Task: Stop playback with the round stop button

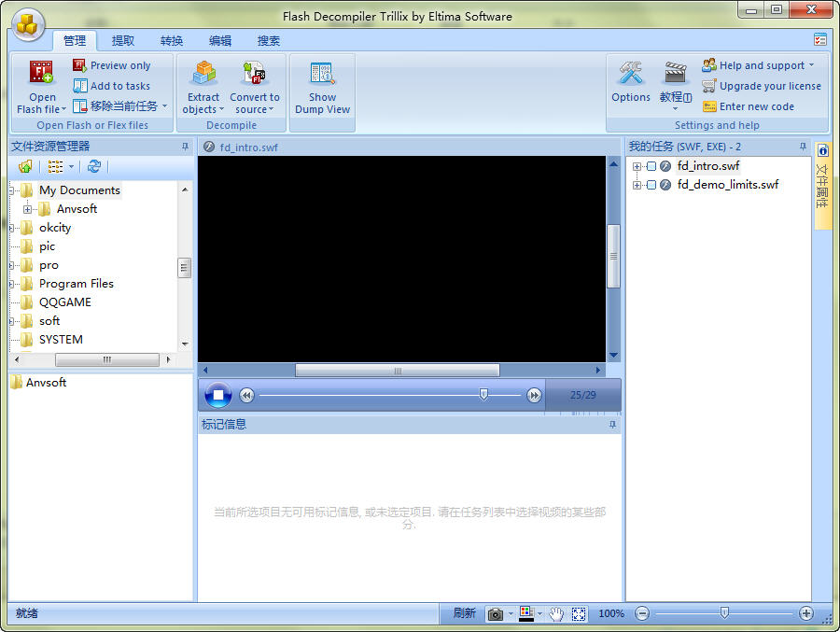Action: pos(217,395)
